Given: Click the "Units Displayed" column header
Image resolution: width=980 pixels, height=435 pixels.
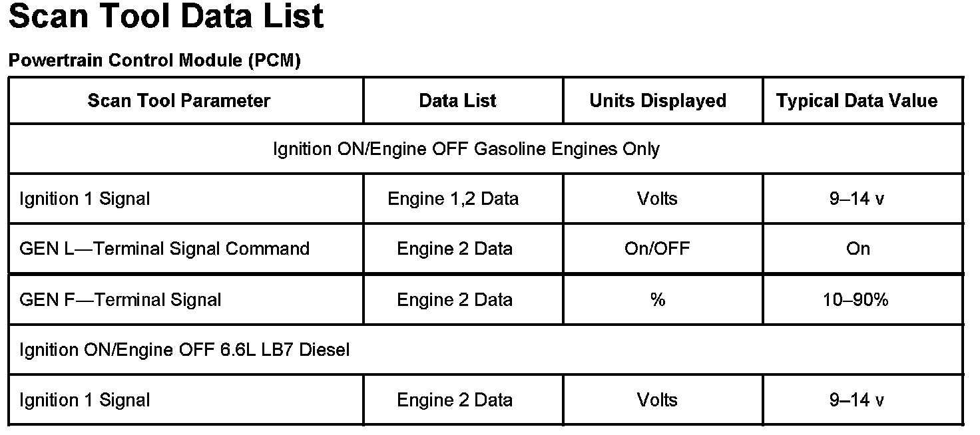Looking at the screenshot, I should pyautogui.click(x=658, y=100).
